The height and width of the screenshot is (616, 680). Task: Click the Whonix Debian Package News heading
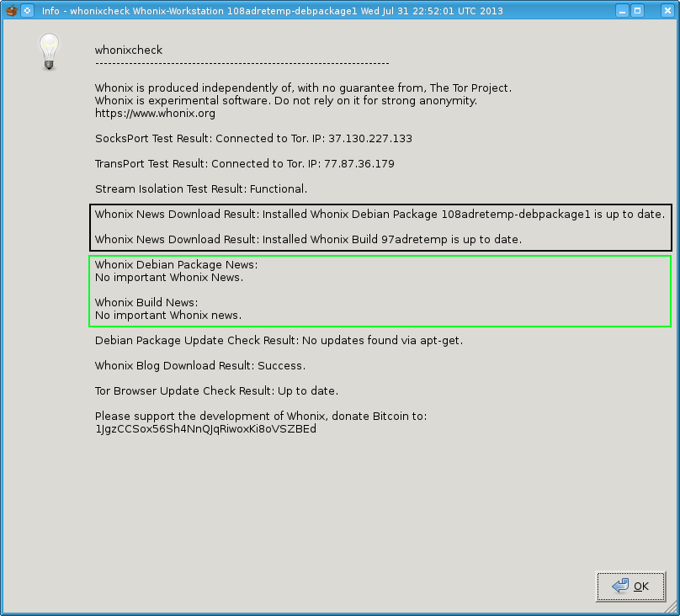pos(176,264)
